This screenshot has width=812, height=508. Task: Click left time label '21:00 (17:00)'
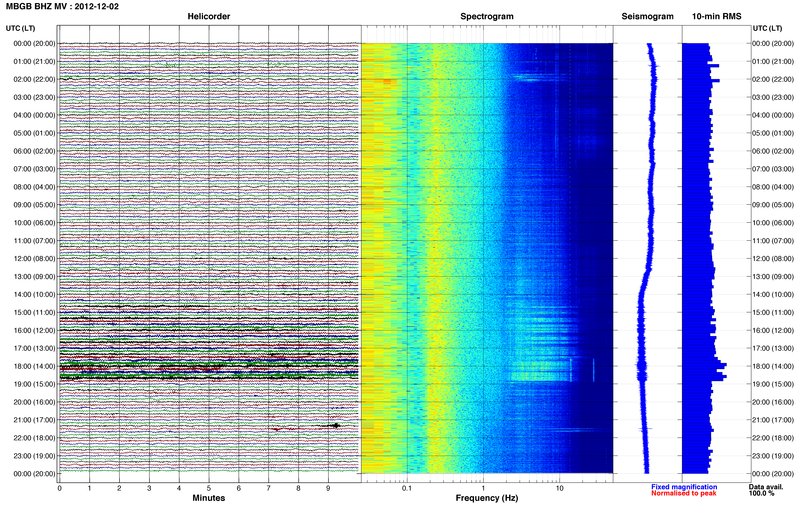click(x=34, y=420)
